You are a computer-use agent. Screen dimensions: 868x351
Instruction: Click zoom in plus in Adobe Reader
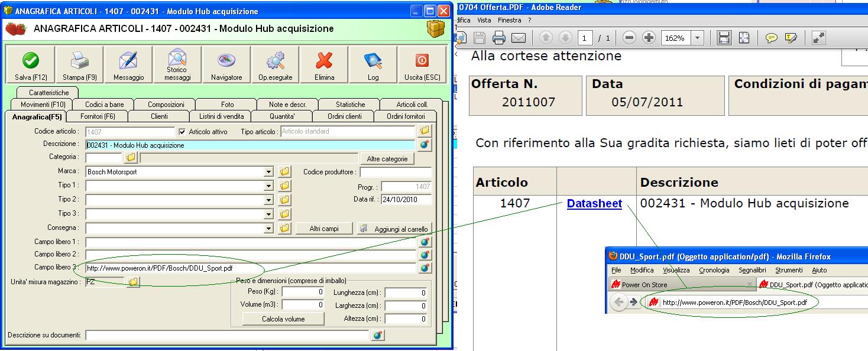pos(649,38)
